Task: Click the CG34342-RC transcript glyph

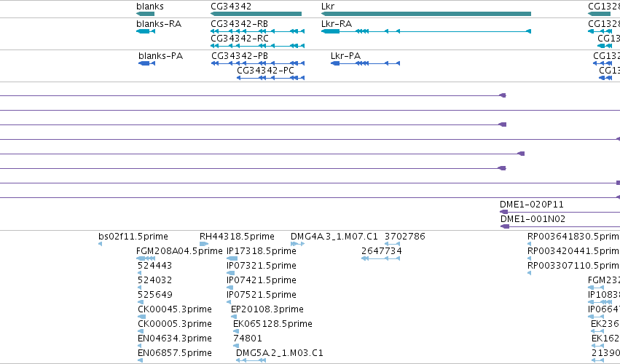Action: pyautogui.click(x=257, y=46)
